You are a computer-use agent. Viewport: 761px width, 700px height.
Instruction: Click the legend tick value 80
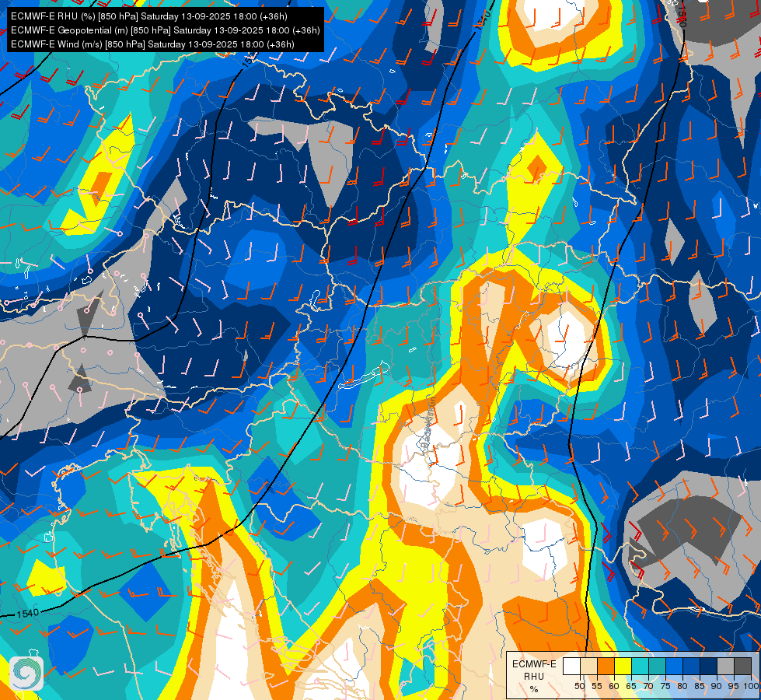pyautogui.click(x=682, y=686)
